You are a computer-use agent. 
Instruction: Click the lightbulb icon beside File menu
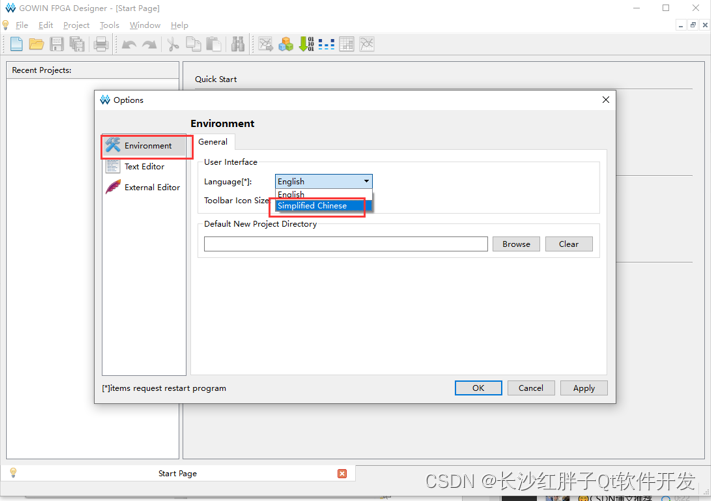click(x=5, y=25)
